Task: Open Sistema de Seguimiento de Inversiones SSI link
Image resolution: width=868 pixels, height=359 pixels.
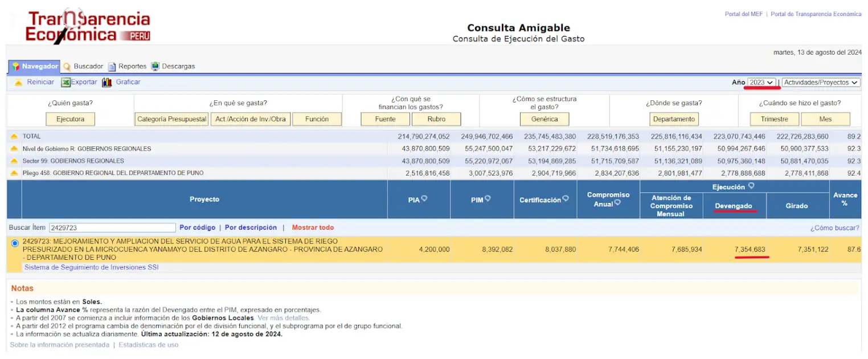Action: (91, 267)
